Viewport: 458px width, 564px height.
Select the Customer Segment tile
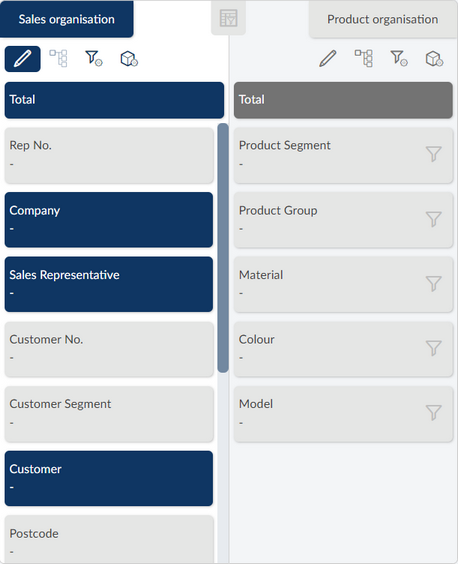click(x=109, y=414)
